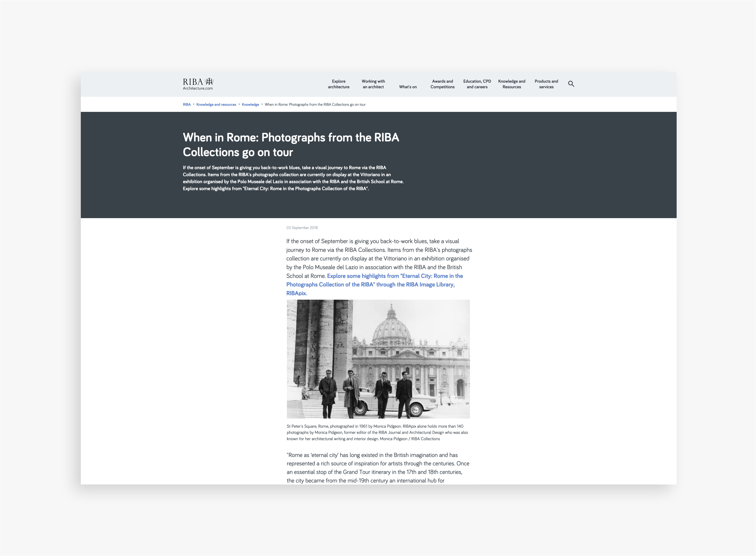Image resolution: width=756 pixels, height=556 pixels.
Task: Select Working with an architect
Action: pyautogui.click(x=373, y=84)
